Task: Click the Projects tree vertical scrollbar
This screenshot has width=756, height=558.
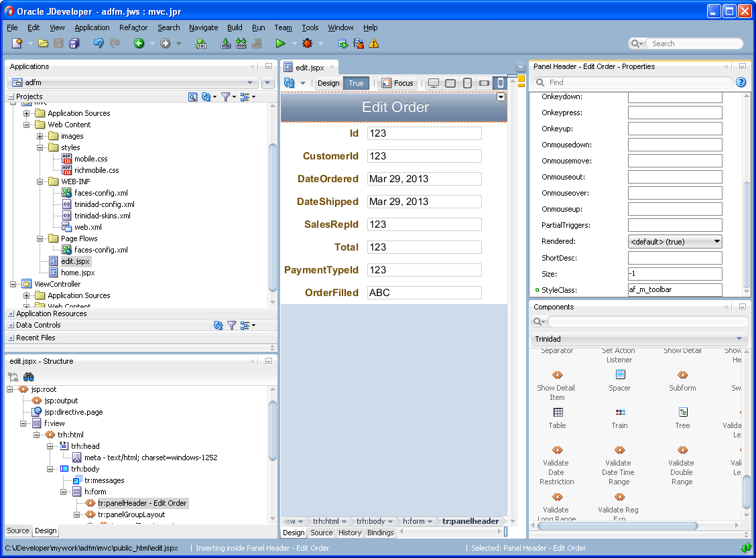Action: click(x=272, y=217)
